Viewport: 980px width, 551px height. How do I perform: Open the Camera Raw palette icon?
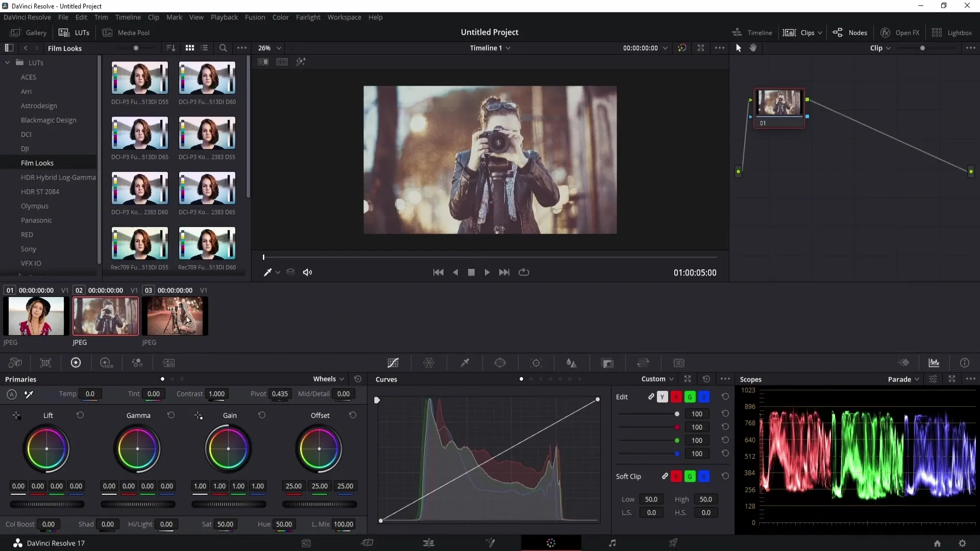(15, 363)
